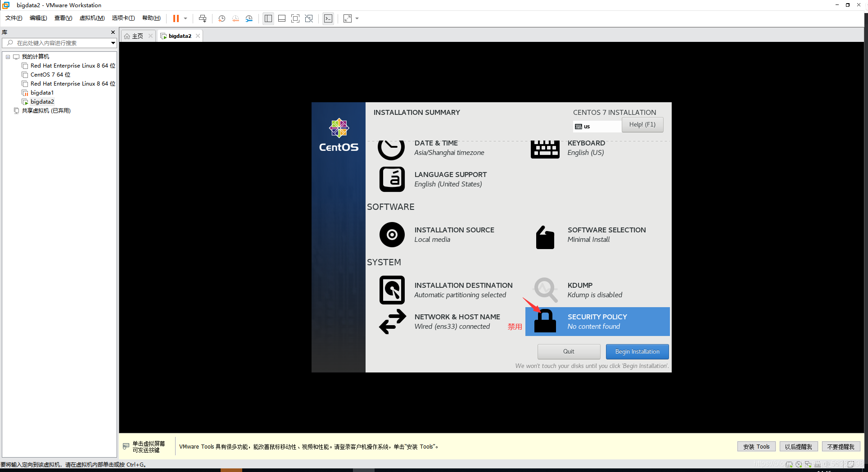The image size is (868, 472).
Task: Click the Minimal Install text
Action: coord(588,240)
